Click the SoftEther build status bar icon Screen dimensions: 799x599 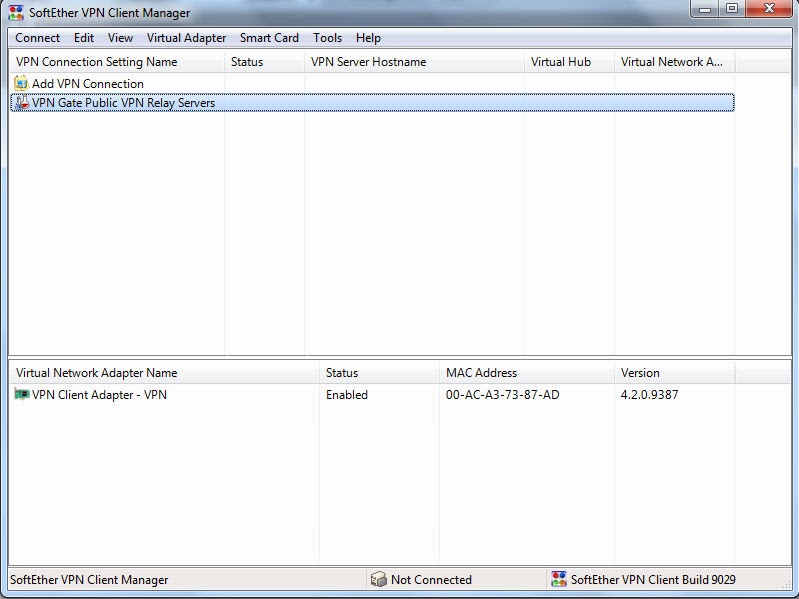click(558, 579)
